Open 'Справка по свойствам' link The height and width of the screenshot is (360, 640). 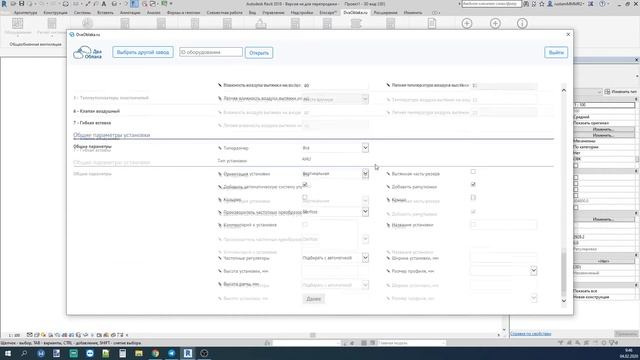(x=531, y=334)
